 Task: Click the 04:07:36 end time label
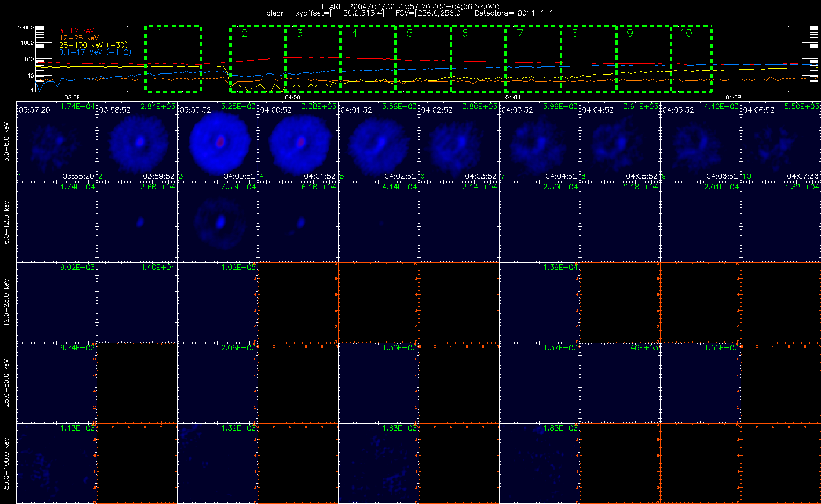(x=803, y=176)
